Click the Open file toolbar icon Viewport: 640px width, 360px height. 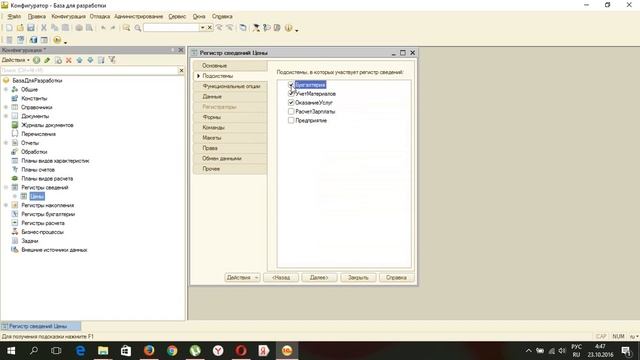20,28
